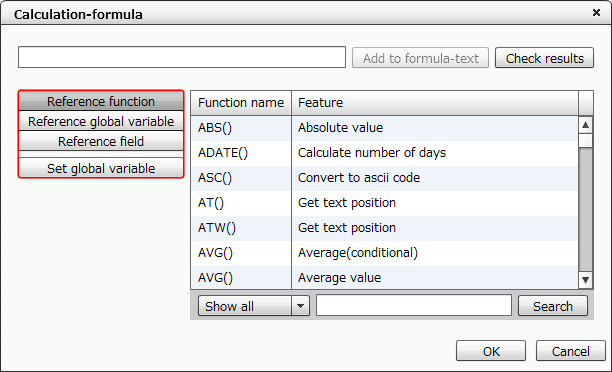Click the scrollbar up arrow
The image size is (612, 372).
[585, 125]
